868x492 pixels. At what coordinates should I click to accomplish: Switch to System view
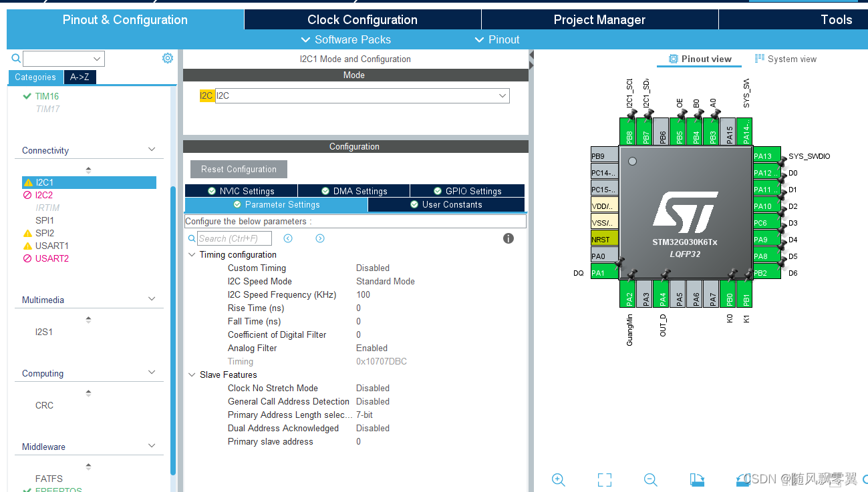tap(786, 59)
